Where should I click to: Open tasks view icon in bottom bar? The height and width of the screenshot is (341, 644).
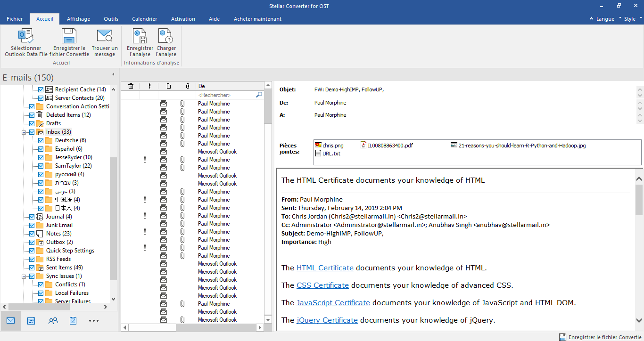click(x=73, y=321)
